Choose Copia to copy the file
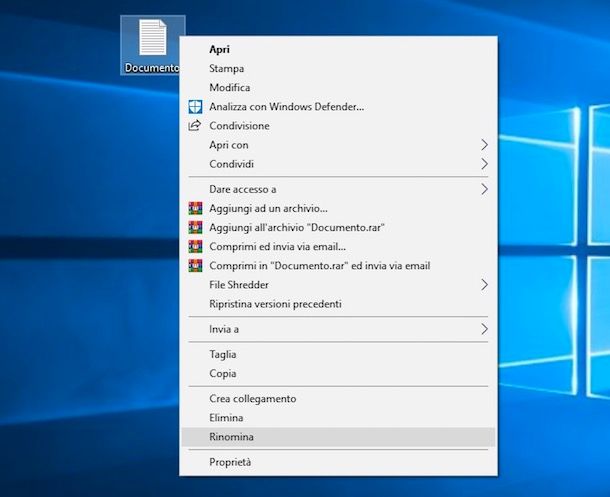This screenshot has width=610, height=497. [338, 373]
